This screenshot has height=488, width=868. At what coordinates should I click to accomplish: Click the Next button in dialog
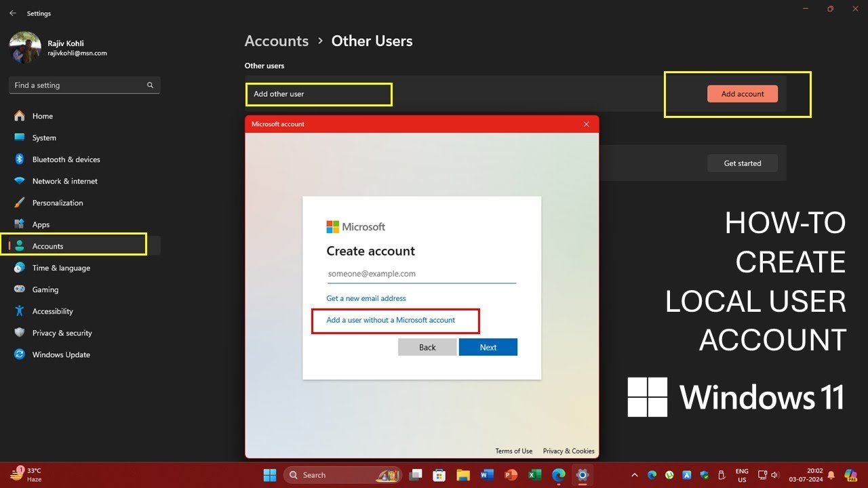point(488,347)
